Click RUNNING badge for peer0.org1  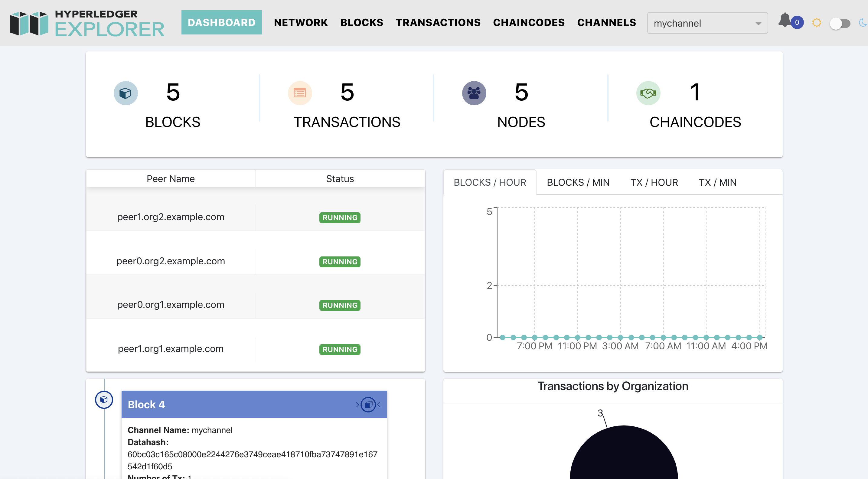(x=340, y=305)
